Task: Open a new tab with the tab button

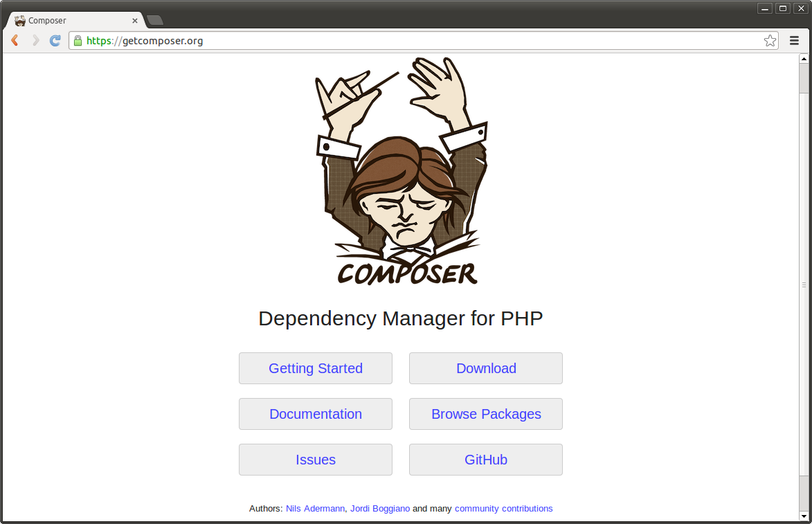Action: click(155, 20)
